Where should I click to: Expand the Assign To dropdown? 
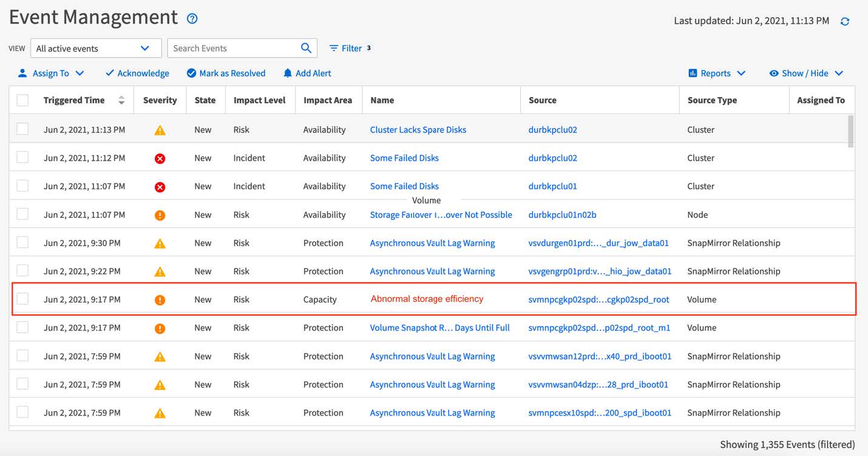(x=51, y=73)
